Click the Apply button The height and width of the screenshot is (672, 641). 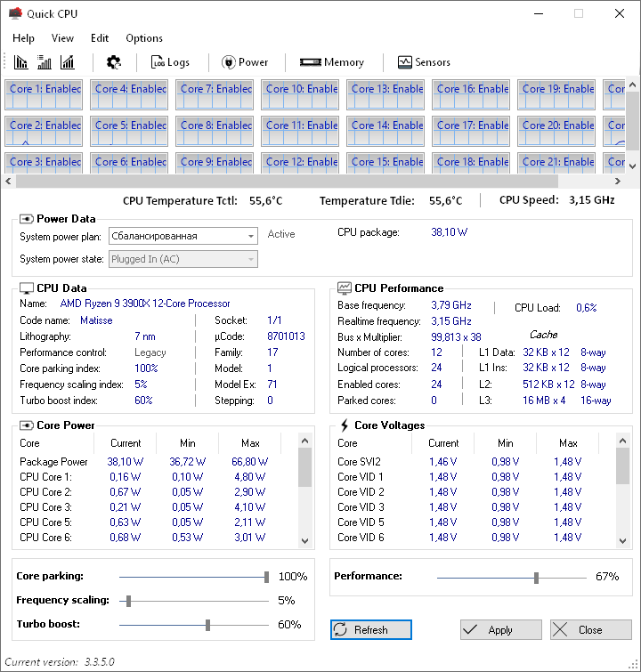coord(500,629)
